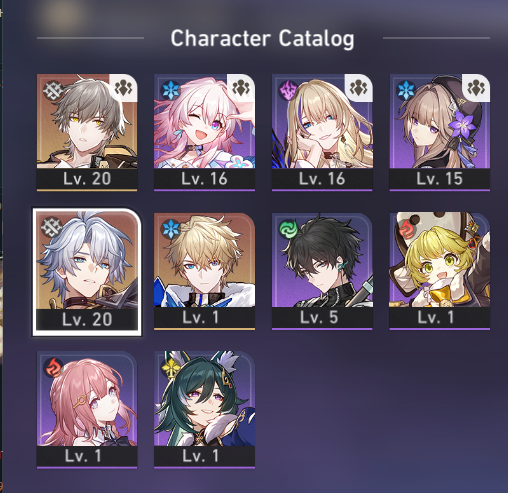Click the Ice element icon on March 7th

pos(171,90)
